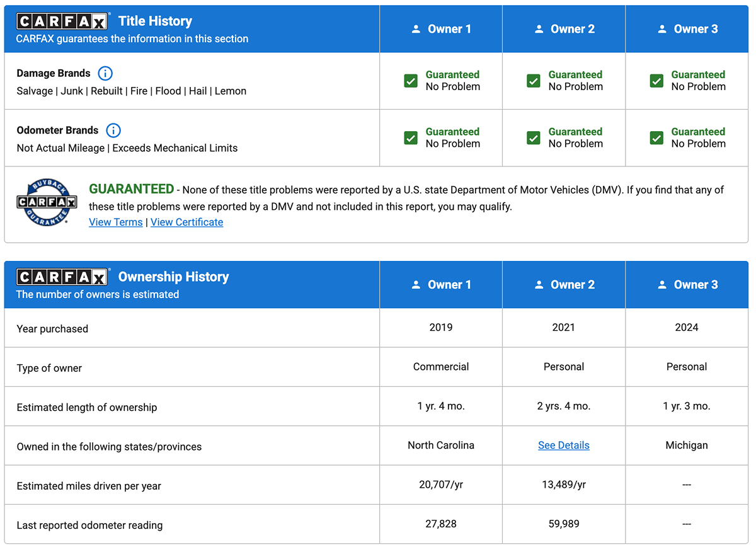Image resolution: width=756 pixels, height=547 pixels.
Task: Click year purchased value 2021
Action: pos(564,327)
